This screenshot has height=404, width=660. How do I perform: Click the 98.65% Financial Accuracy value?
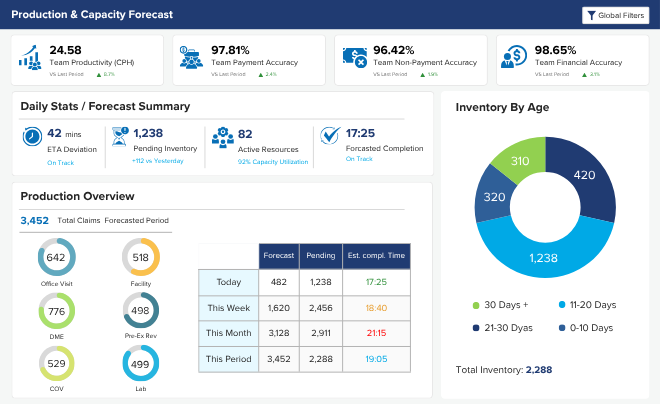coord(555,50)
